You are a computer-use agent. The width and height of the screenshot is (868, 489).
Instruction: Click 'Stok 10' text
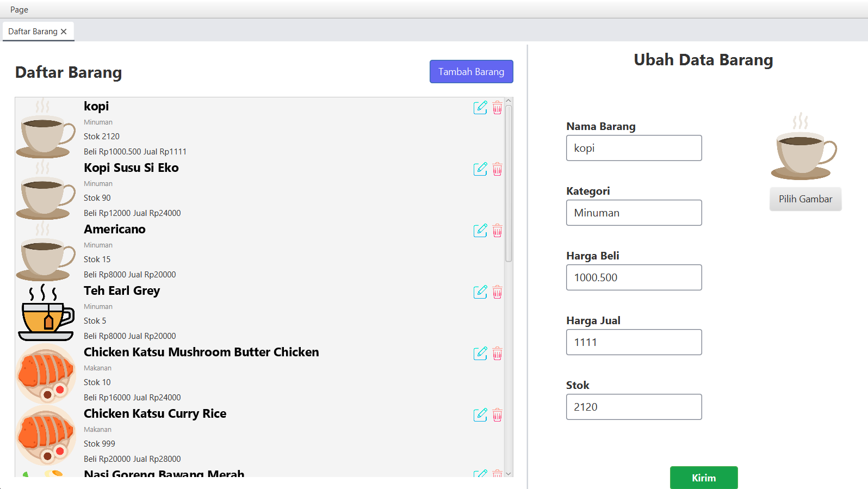click(97, 382)
